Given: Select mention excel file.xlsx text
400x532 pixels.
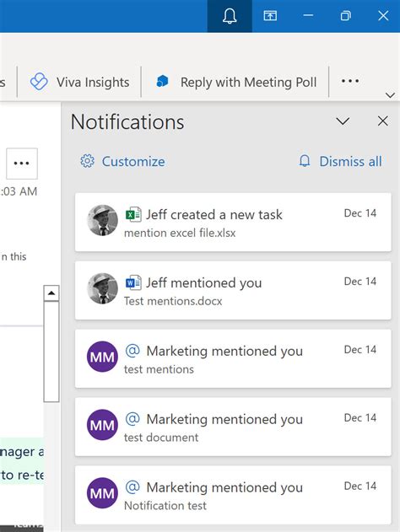Looking at the screenshot, I should pyautogui.click(x=180, y=233).
